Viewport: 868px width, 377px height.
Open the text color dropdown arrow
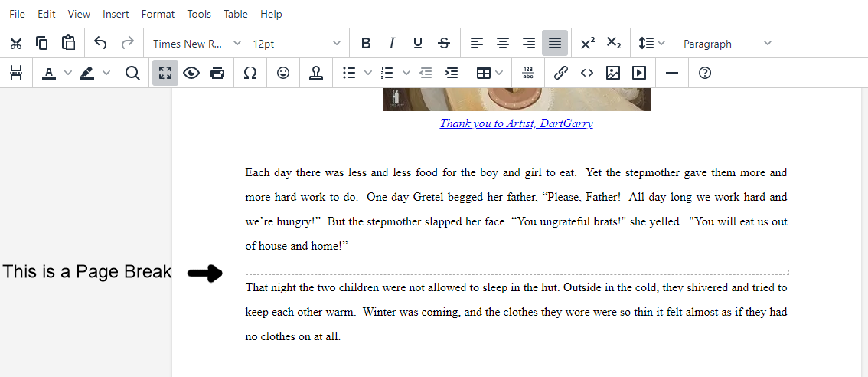68,73
